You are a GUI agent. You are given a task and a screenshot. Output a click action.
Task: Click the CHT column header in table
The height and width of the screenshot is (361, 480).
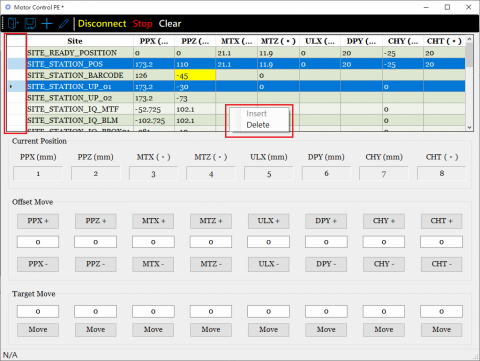tap(444, 41)
